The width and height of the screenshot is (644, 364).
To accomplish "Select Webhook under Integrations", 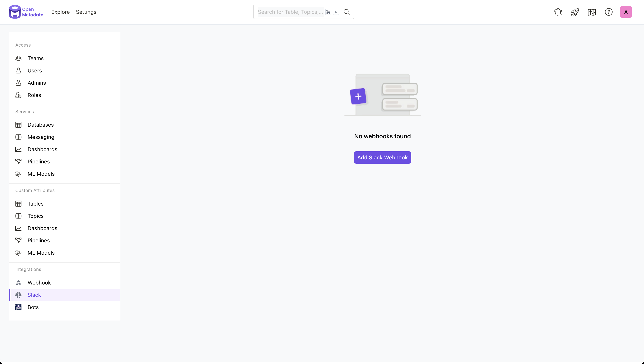I will (39, 283).
